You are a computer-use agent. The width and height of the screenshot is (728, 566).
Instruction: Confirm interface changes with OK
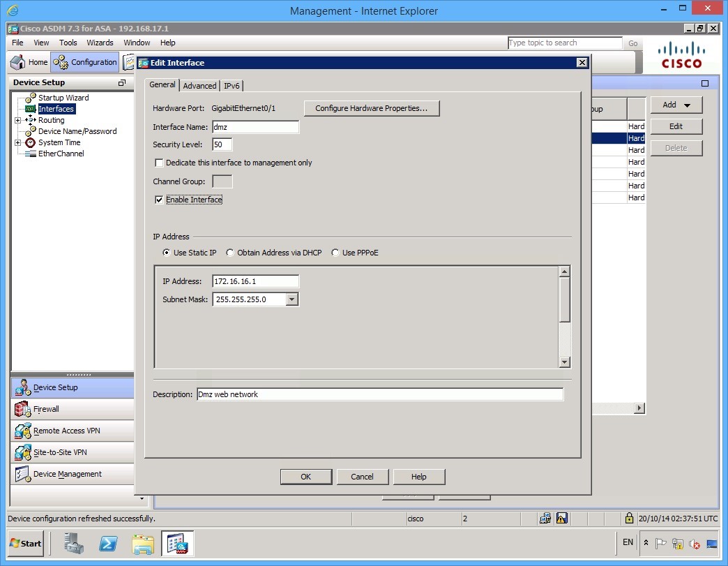tap(305, 477)
